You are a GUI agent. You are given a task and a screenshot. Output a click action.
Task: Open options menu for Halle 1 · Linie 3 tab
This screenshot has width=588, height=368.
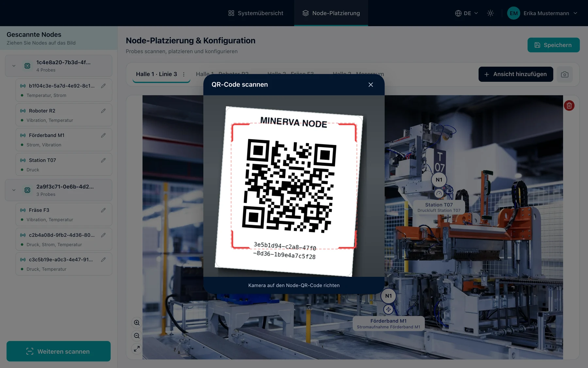[184, 74]
